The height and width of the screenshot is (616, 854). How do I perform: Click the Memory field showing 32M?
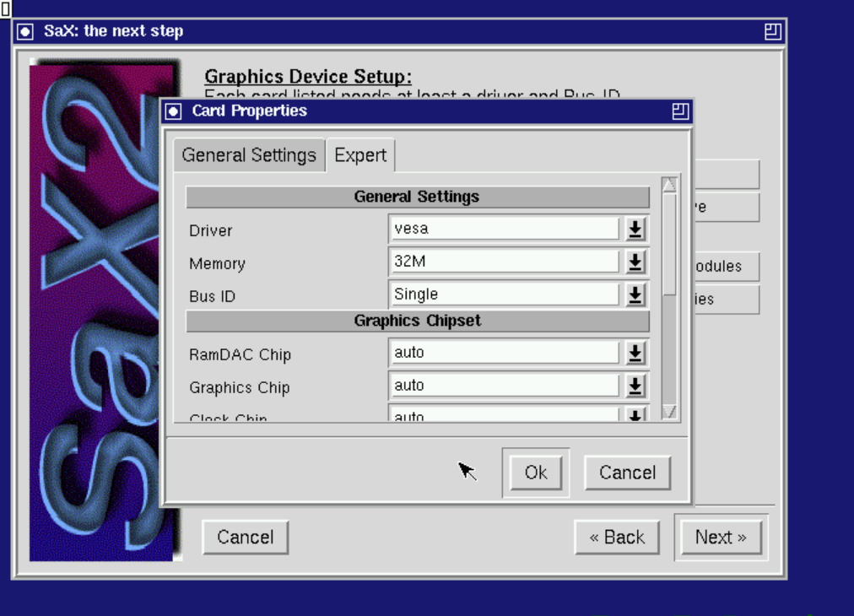pyautogui.click(x=505, y=262)
